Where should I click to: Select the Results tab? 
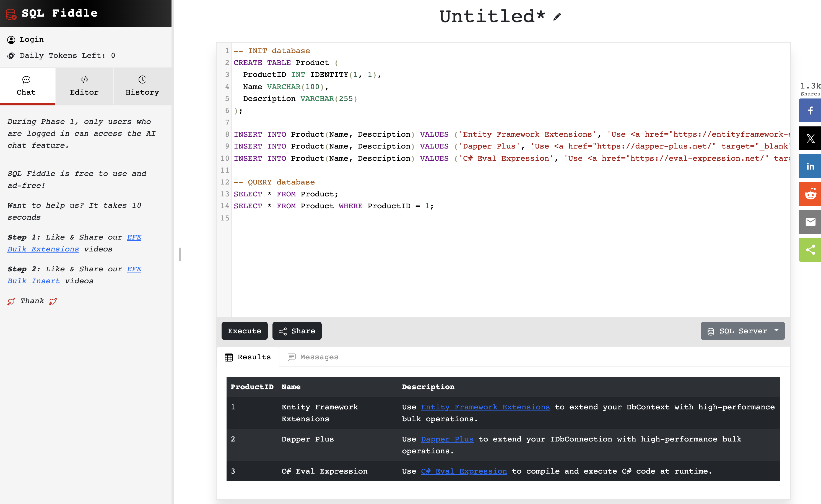pos(248,357)
